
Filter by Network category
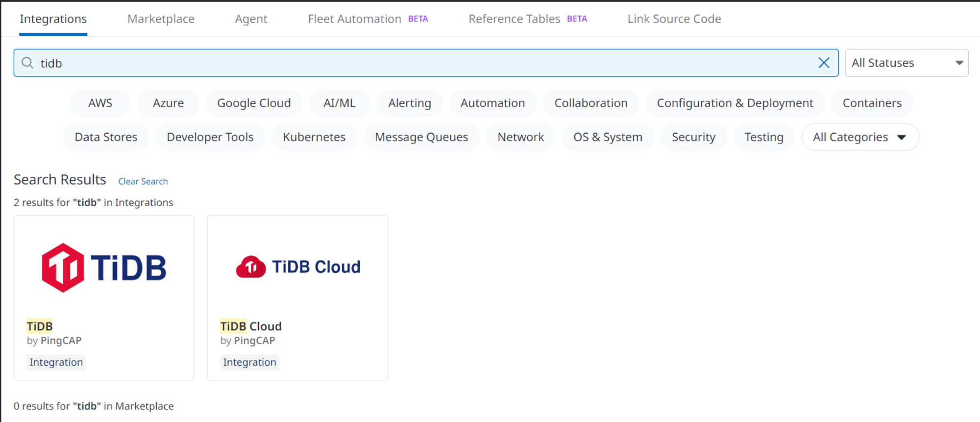click(x=521, y=137)
